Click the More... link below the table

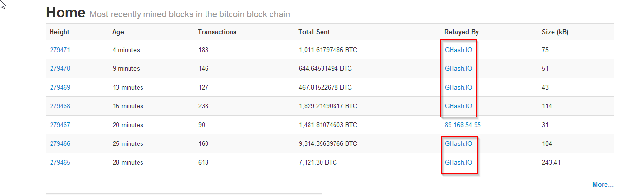(603, 184)
